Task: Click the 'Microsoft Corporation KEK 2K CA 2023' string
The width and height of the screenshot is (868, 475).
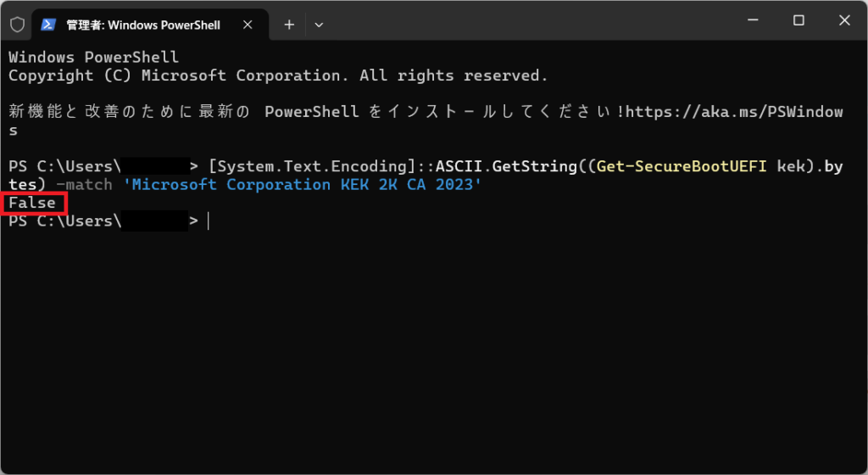Action: tap(302, 185)
